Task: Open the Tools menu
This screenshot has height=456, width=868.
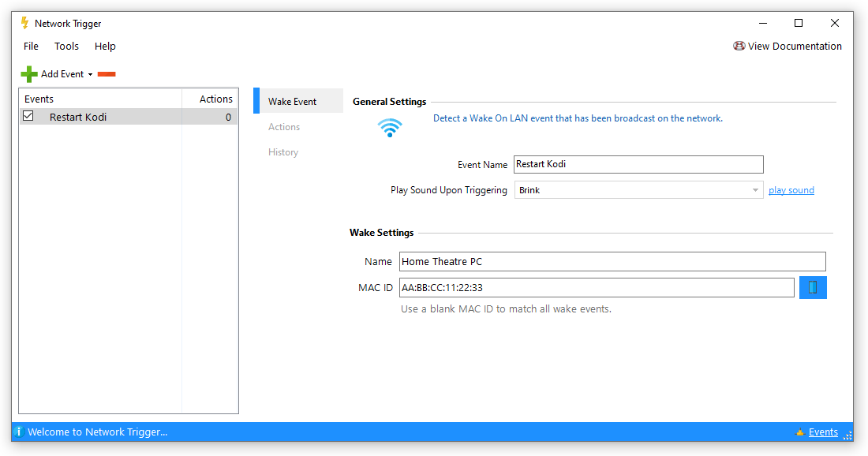Action: pyautogui.click(x=66, y=47)
